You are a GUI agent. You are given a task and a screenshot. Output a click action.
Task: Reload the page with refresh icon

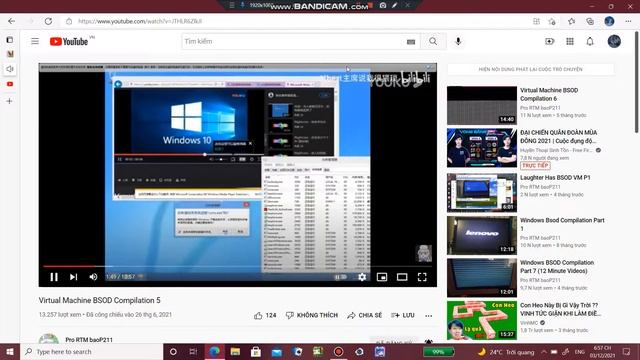click(48, 21)
